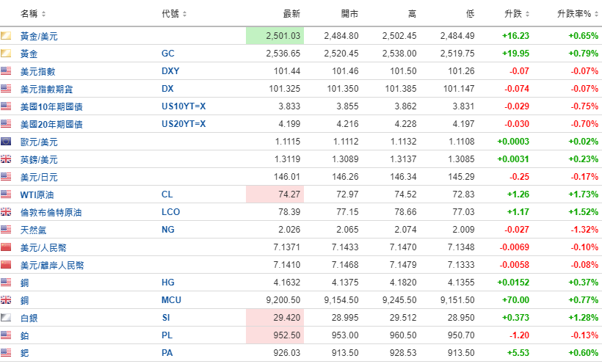This screenshot has height=364, width=602.
Task: Sort table by 名稱 column arrows
Action: (44, 14)
